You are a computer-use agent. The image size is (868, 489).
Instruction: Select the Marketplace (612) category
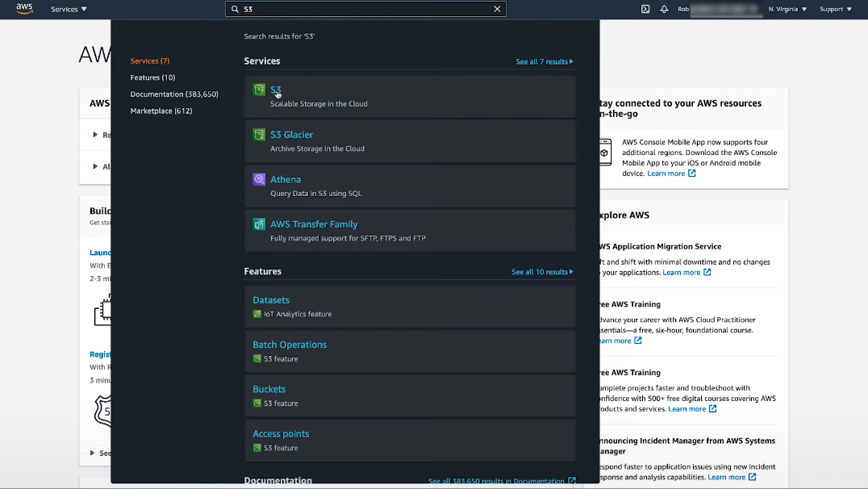coord(161,111)
